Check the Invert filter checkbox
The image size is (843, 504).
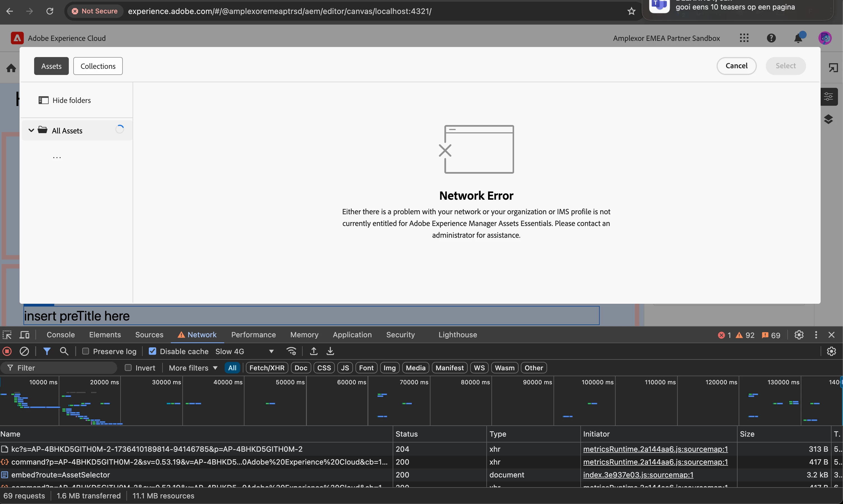click(128, 368)
